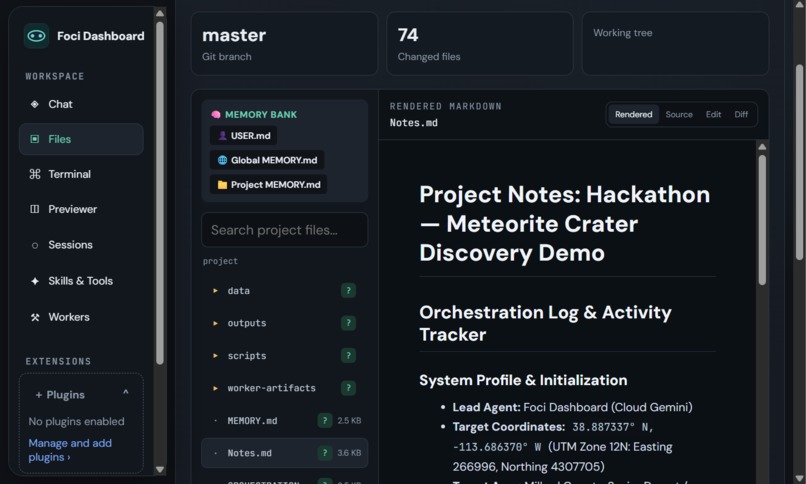The width and height of the screenshot is (806, 484).
Task: Click the Files square icon
Action: [34, 139]
